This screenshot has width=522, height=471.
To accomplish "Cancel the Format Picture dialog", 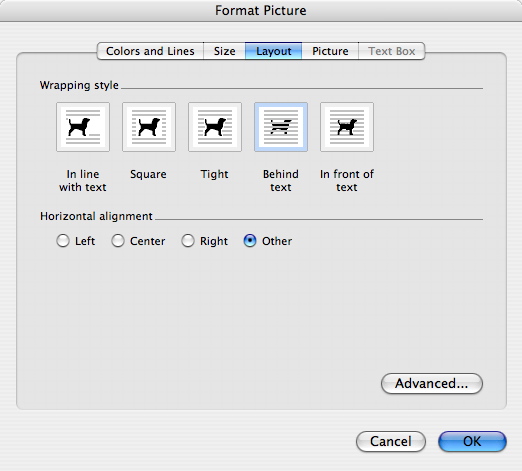I will (391, 442).
